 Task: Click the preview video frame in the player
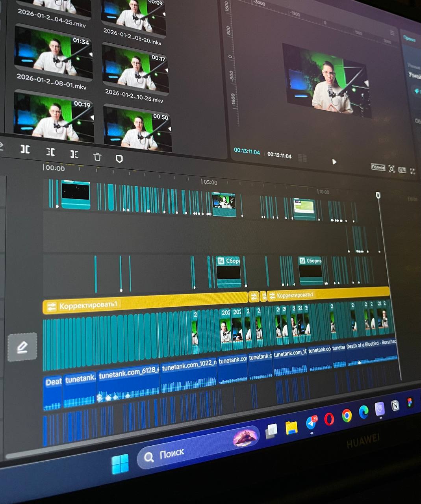327,81
